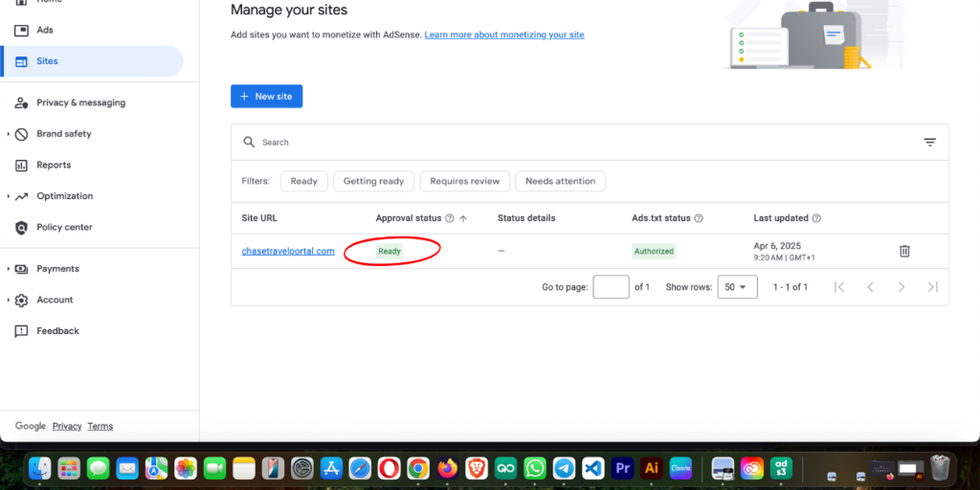
Task: Select Sites in the left navigation
Action: coord(93,61)
